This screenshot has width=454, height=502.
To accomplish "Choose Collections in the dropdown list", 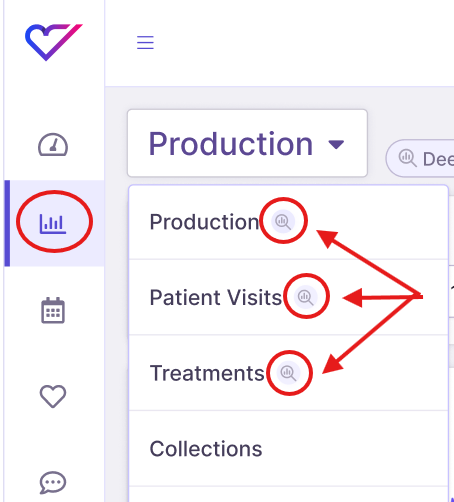I will tap(206, 449).
